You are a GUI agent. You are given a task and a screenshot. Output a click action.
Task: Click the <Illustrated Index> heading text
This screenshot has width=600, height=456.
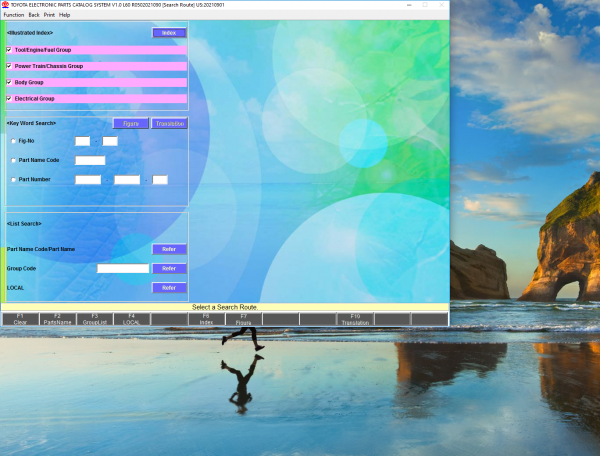pos(30,33)
